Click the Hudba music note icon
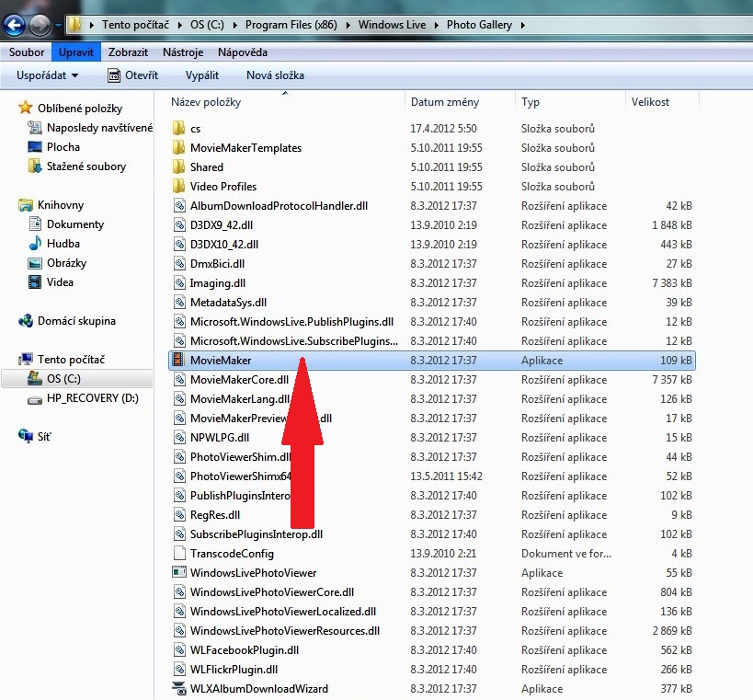The width and height of the screenshot is (753, 700). (35, 243)
